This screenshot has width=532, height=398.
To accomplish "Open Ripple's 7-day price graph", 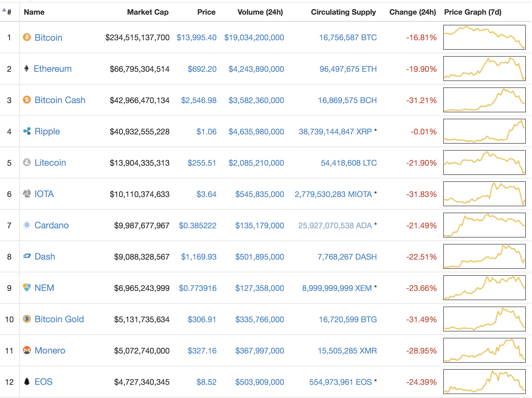I will pos(484,131).
